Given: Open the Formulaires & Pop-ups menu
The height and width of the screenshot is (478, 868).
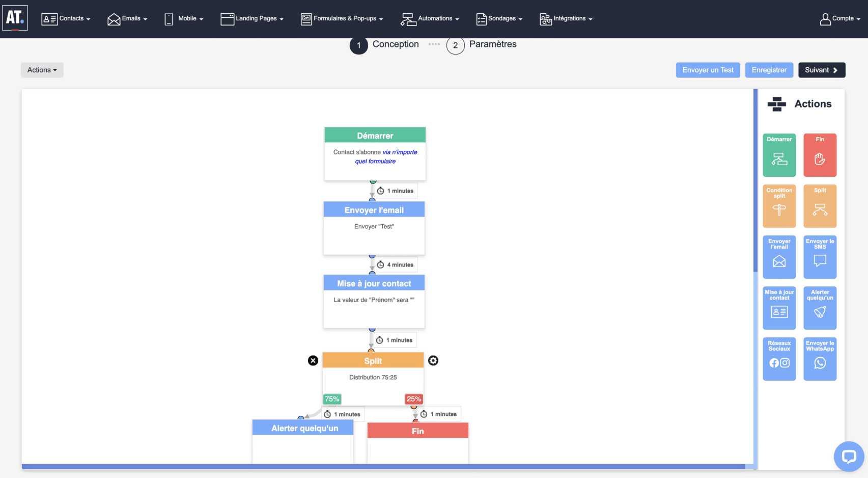Looking at the screenshot, I should pos(342,19).
